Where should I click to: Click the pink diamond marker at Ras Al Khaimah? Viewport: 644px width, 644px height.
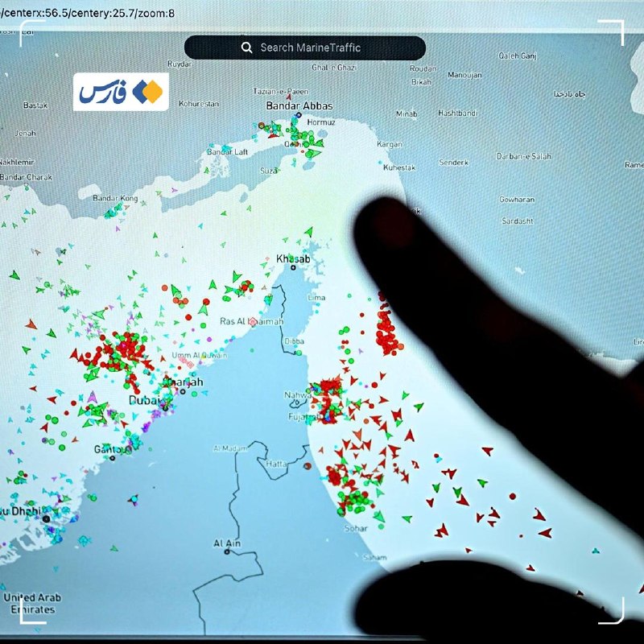click(x=254, y=322)
